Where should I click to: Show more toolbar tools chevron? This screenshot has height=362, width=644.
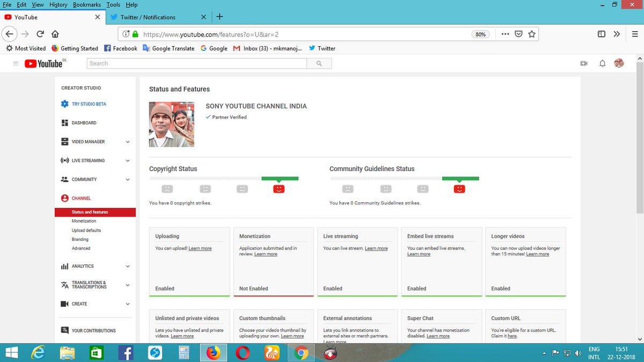617,34
